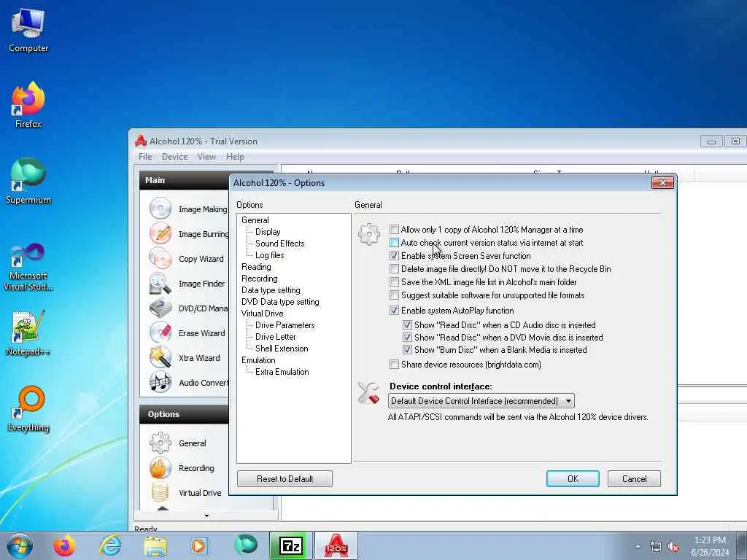747x560 pixels.
Task: Uncheck Show Read Disc for CD Audio disc
Action: 407,325
